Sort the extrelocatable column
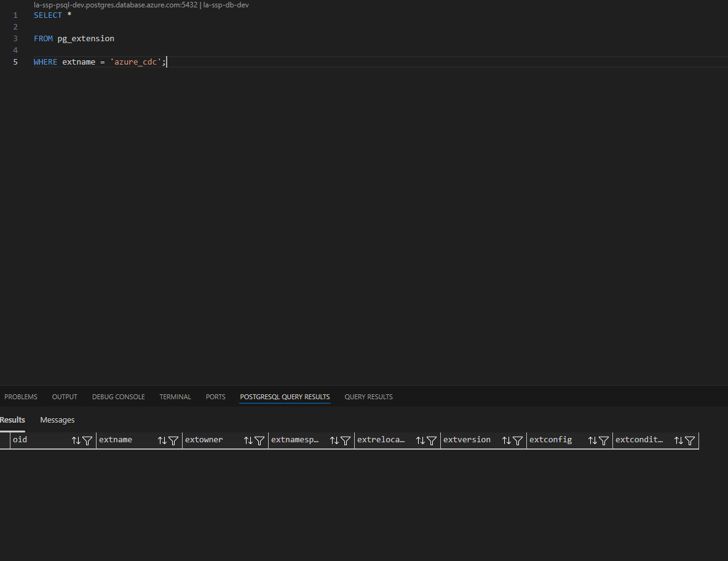The height and width of the screenshot is (561, 728). pos(421,440)
